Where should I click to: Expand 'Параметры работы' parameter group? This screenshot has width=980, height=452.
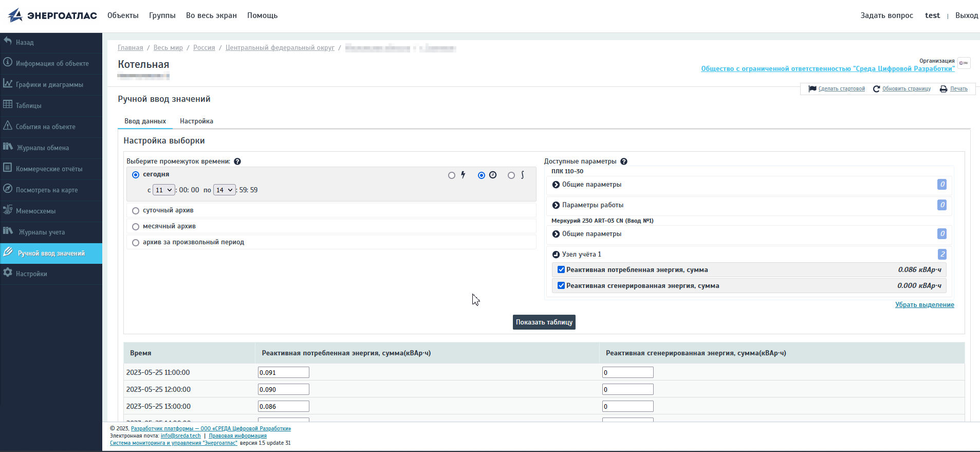tap(556, 205)
